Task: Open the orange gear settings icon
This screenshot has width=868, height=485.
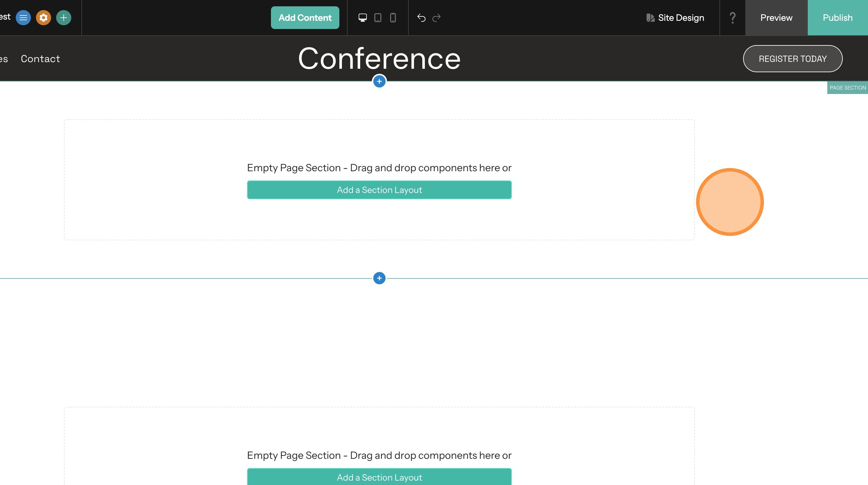Action: [44, 18]
